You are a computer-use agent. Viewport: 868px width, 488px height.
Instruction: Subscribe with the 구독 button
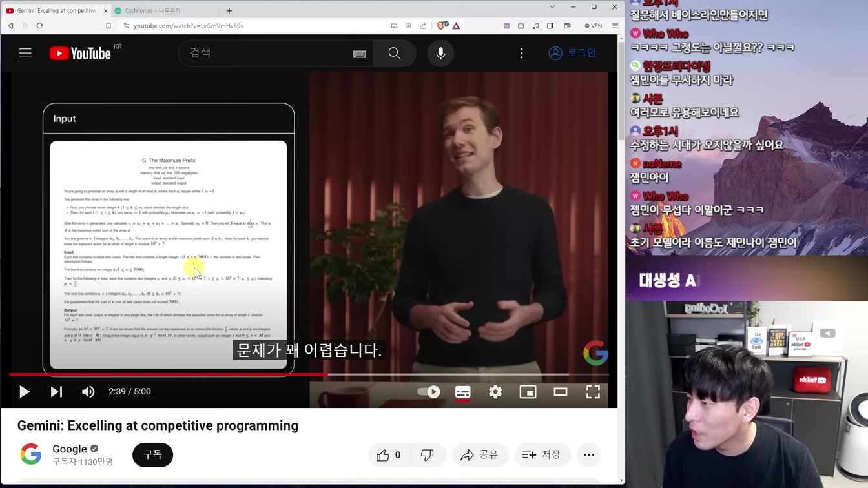coord(152,455)
